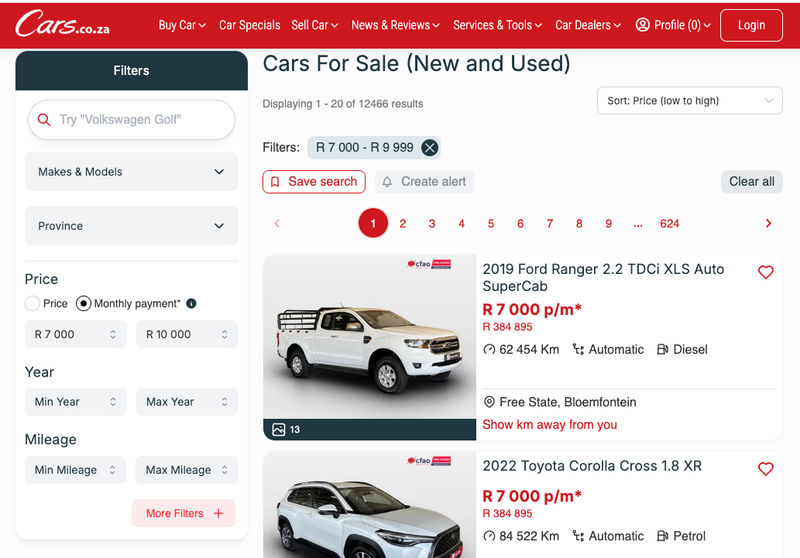
Task: Favorite the 2019 Ford Ranger listing heart
Action: (x=765, y=272)
